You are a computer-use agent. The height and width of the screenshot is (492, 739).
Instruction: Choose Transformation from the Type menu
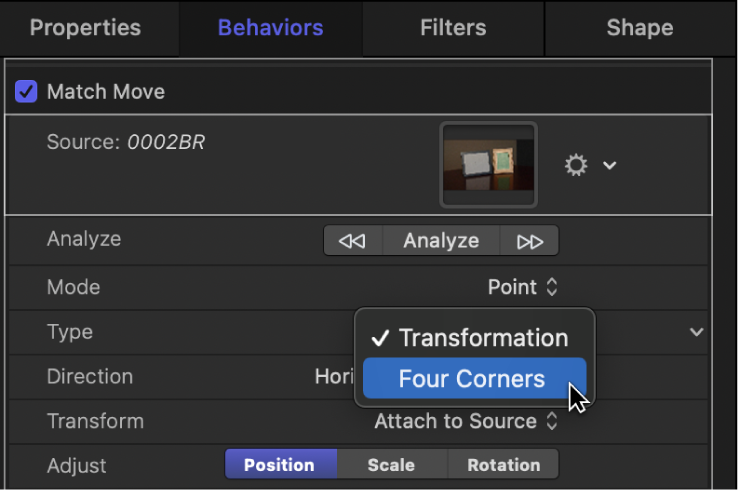pyautogui.click(x=483, y=338)
